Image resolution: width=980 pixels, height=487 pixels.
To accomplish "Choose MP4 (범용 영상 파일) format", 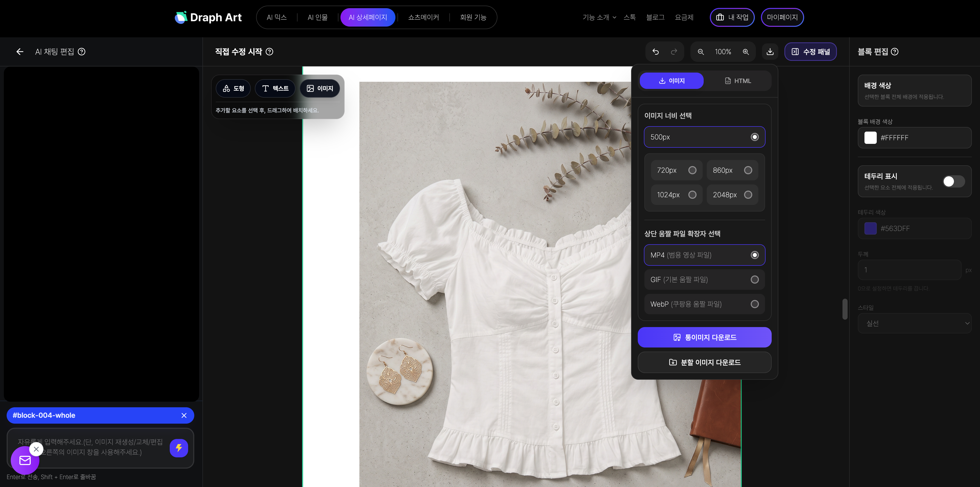I will [704, 255].
